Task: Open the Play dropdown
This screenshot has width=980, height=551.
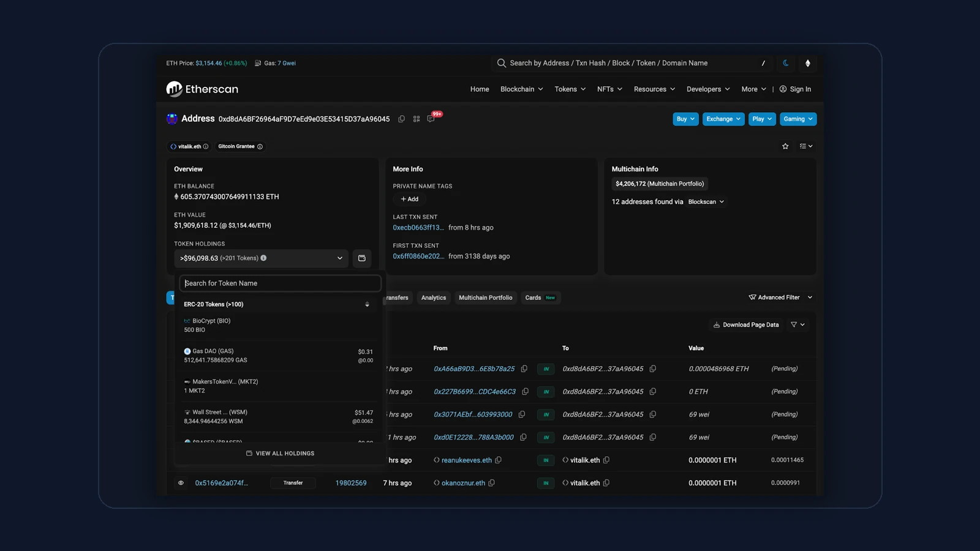Action: [x=762, y=119]
